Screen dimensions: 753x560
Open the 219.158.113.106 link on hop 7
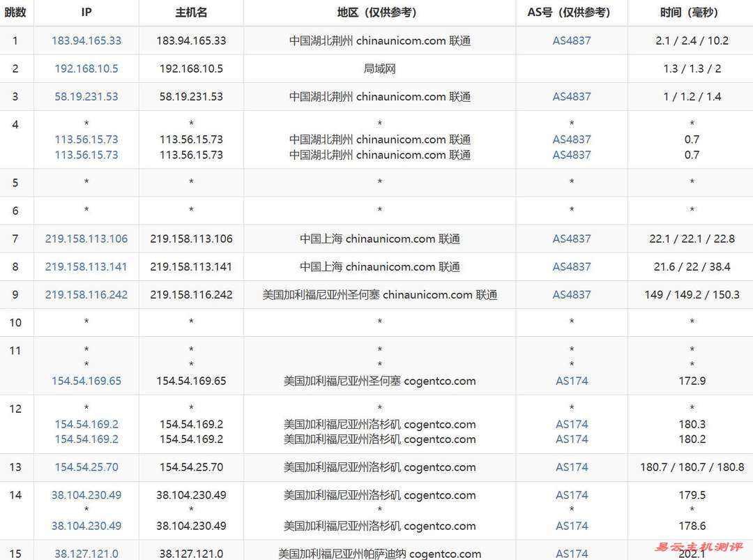pyautogui.click(x=86, y=239)
